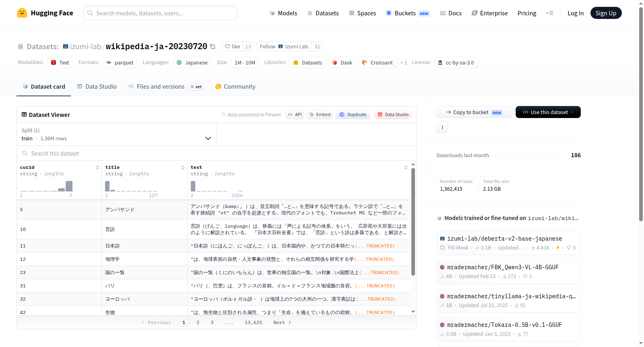The image size is (644, 347).
Task: Go to page 2 of rows
Action: [198, 322]
